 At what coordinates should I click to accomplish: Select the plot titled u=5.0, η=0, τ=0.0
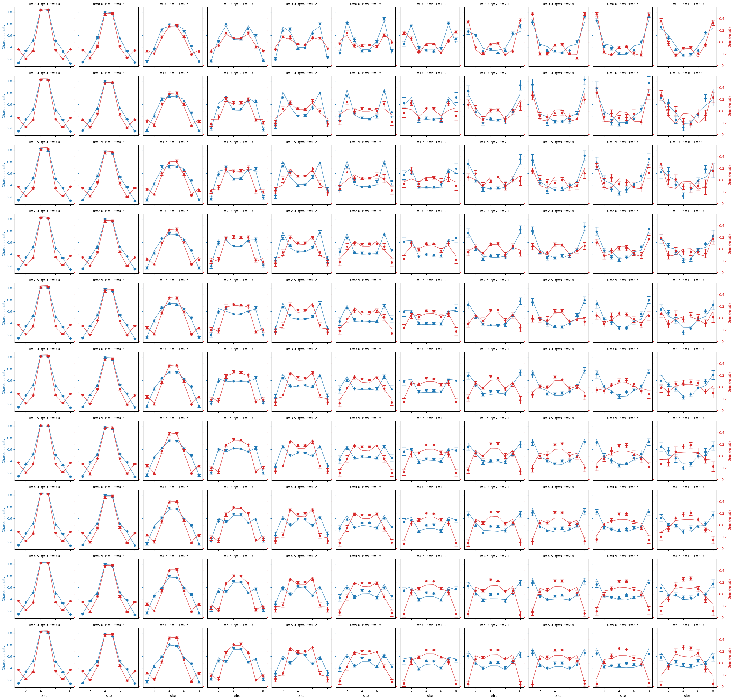(x=44, y=657)
